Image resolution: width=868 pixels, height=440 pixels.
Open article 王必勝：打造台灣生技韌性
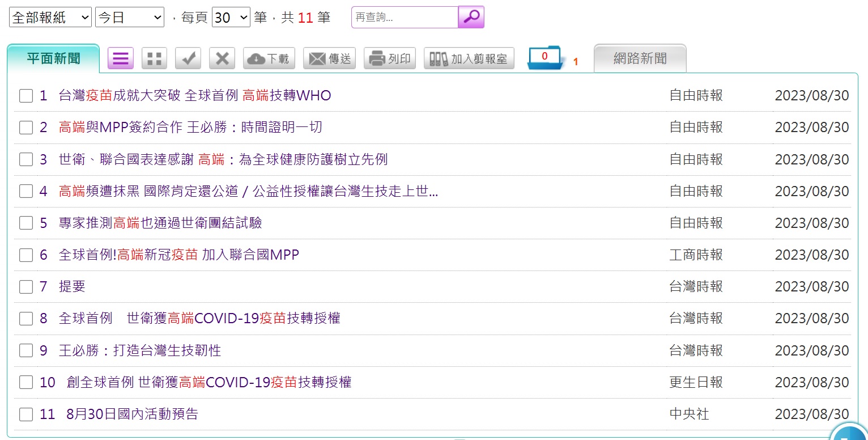coord(140,350)
